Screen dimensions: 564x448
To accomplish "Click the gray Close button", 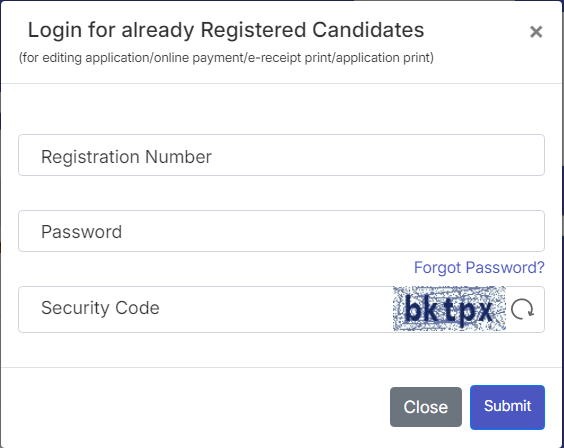I will (426, 407).
